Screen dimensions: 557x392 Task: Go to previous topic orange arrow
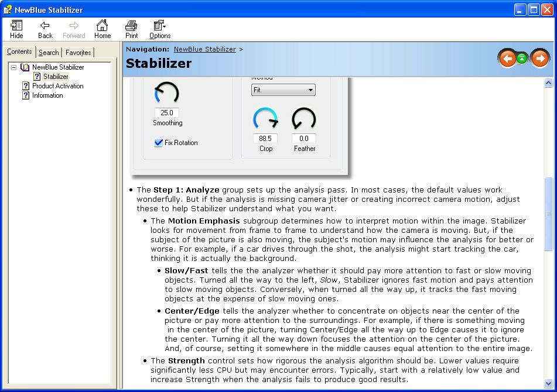coord(508,59)
